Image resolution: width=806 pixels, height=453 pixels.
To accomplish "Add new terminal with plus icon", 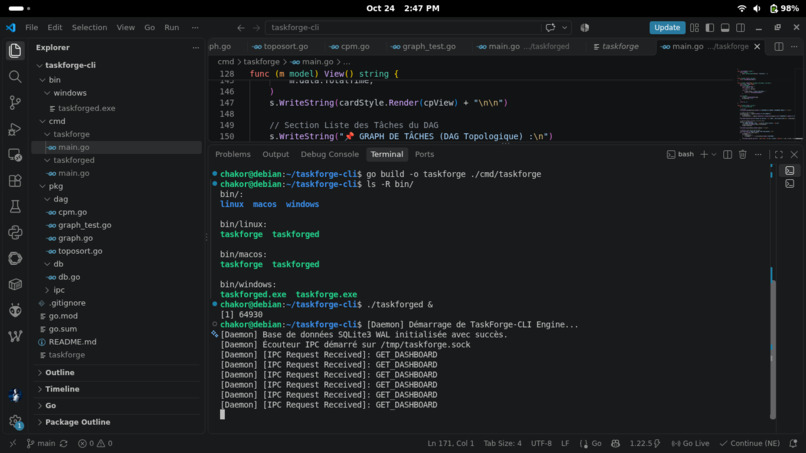I will [x=704, y=154].
